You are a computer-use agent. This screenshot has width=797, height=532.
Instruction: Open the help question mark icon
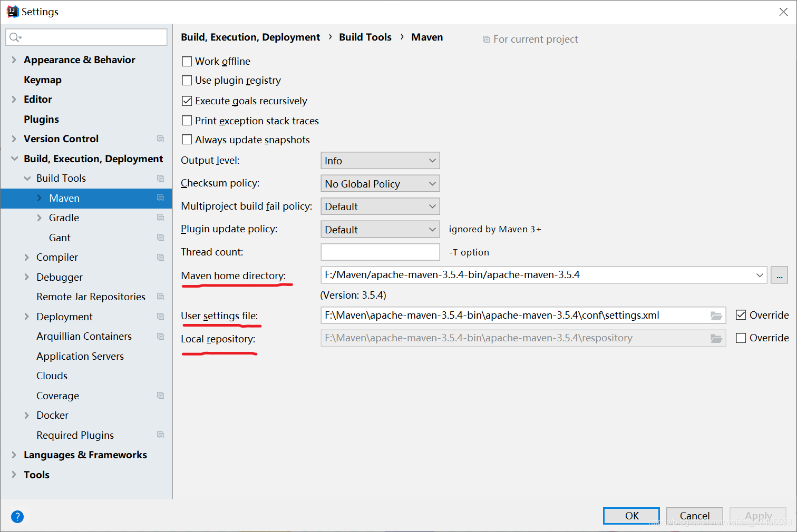17,517
